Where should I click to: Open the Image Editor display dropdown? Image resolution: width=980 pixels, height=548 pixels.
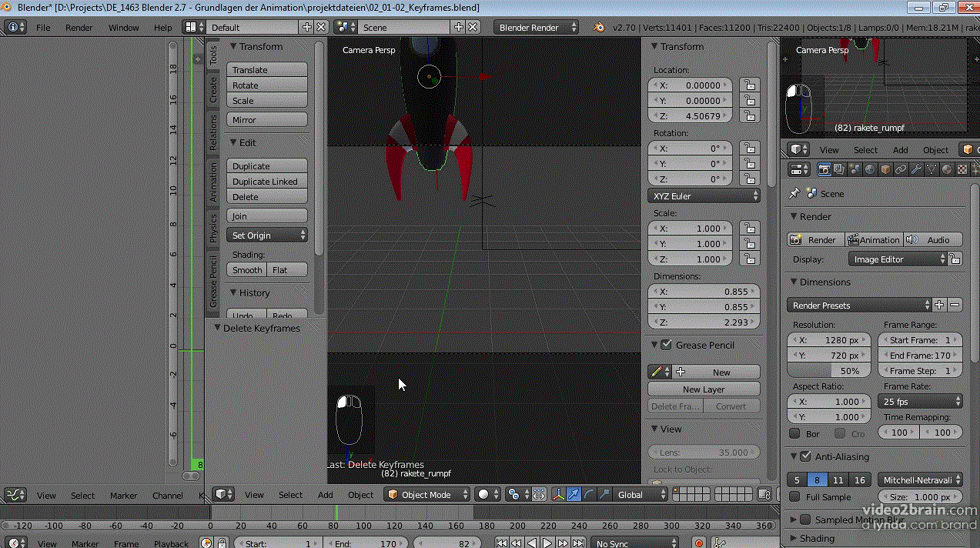point(897,259)
